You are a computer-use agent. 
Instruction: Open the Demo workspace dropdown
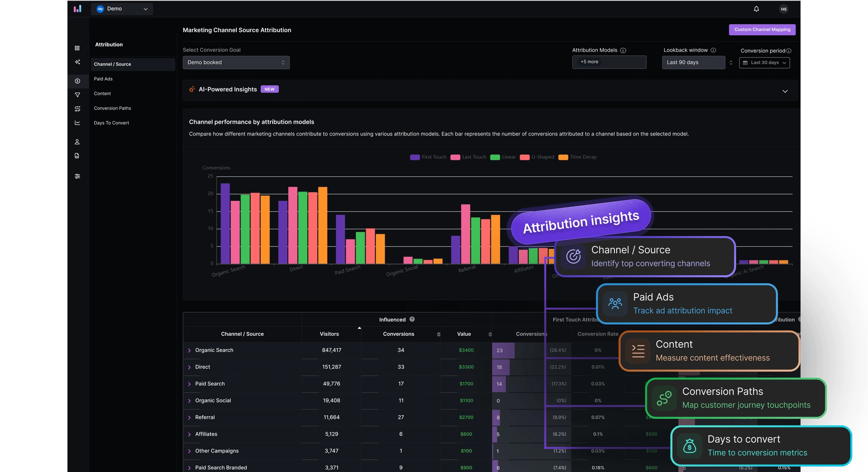pos(122,9)
